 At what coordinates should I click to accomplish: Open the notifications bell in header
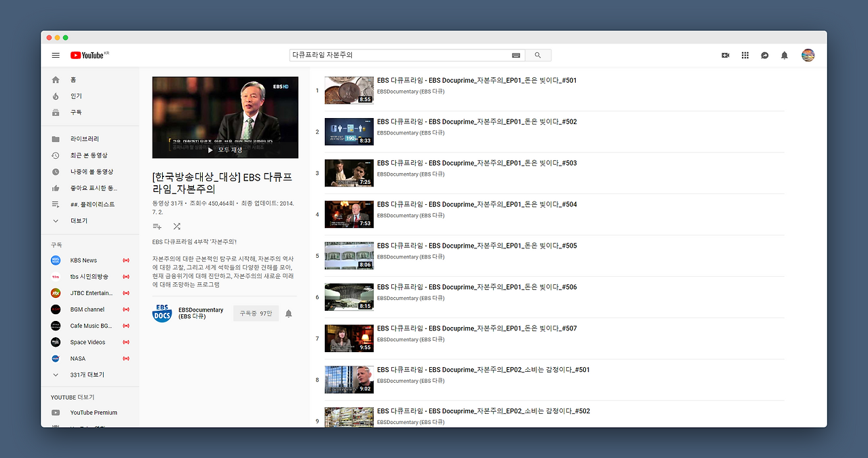click(x=785, y=55)
